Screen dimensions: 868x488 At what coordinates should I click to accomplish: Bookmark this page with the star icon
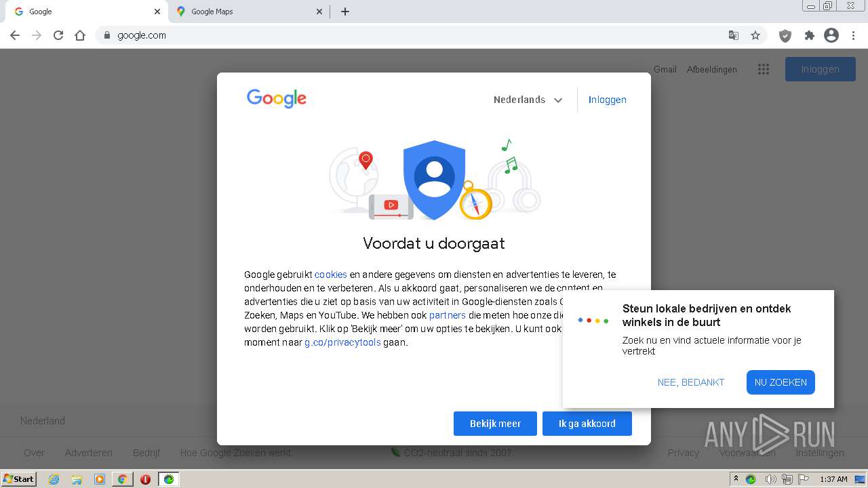pos(755,35)
